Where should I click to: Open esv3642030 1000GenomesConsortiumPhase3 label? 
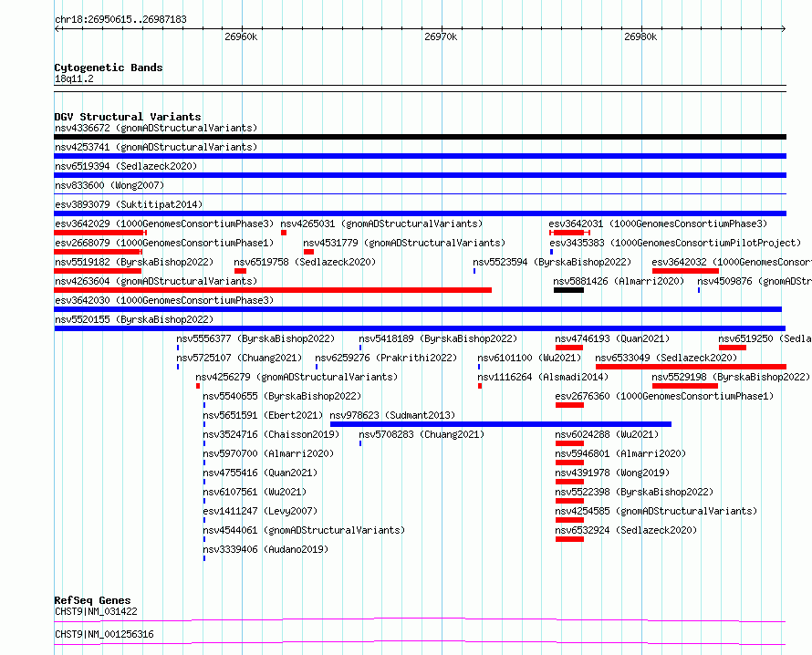click(x=164, y=300)
